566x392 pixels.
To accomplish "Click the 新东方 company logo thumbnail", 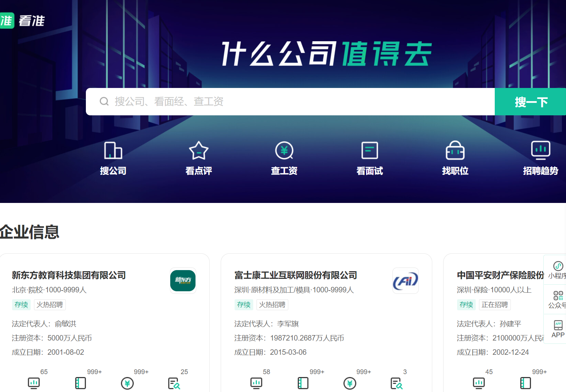I will click(183, 280).
